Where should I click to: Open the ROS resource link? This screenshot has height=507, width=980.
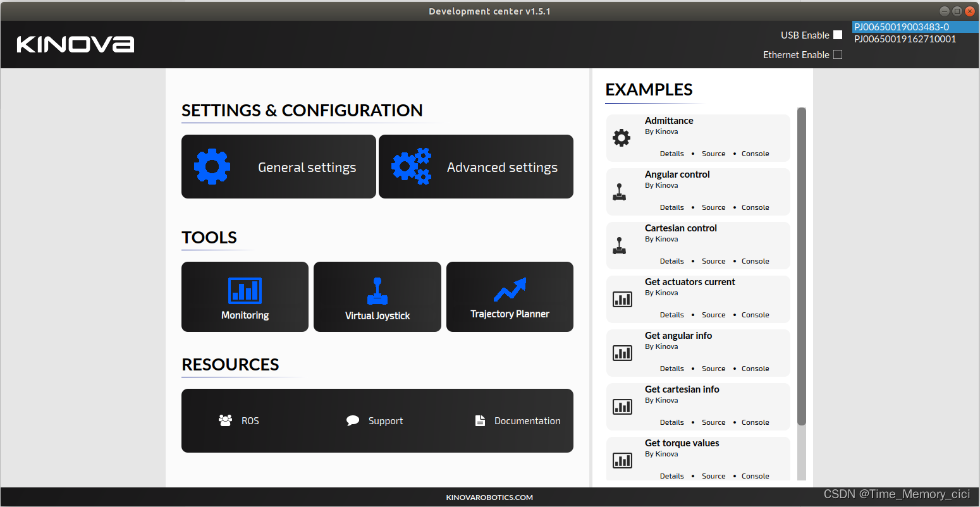click(x=250, y=420)
